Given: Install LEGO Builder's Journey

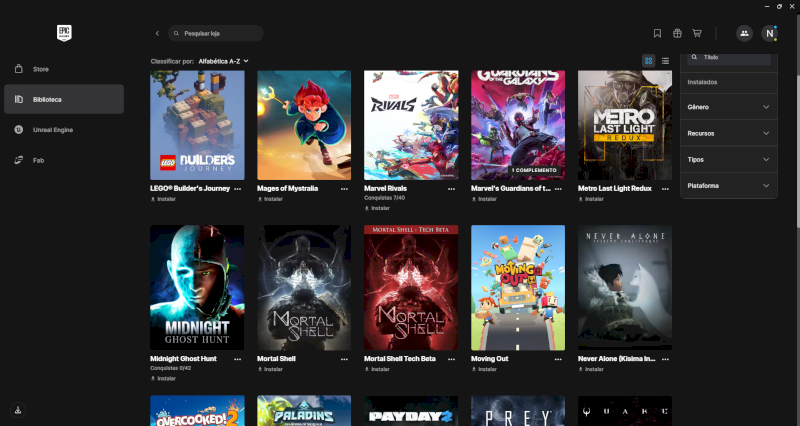Looking at the screenshot, I should point(163,199).
